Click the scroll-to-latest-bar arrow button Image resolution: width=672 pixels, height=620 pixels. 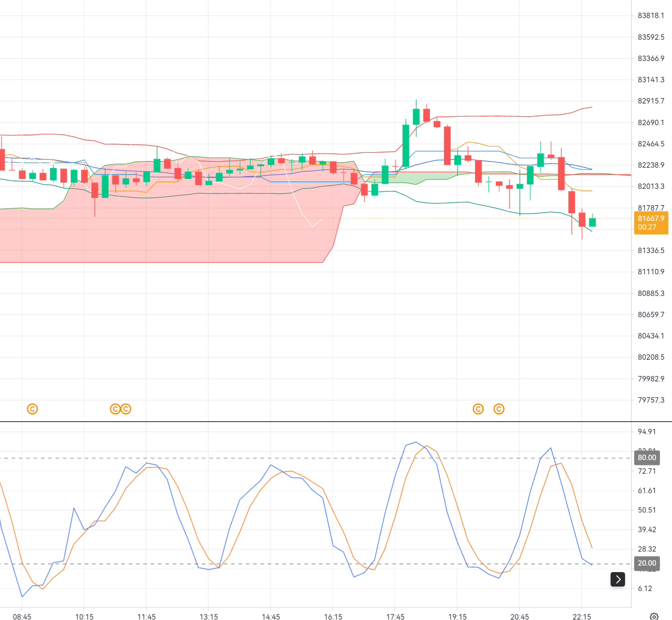(x=618, y=579)
